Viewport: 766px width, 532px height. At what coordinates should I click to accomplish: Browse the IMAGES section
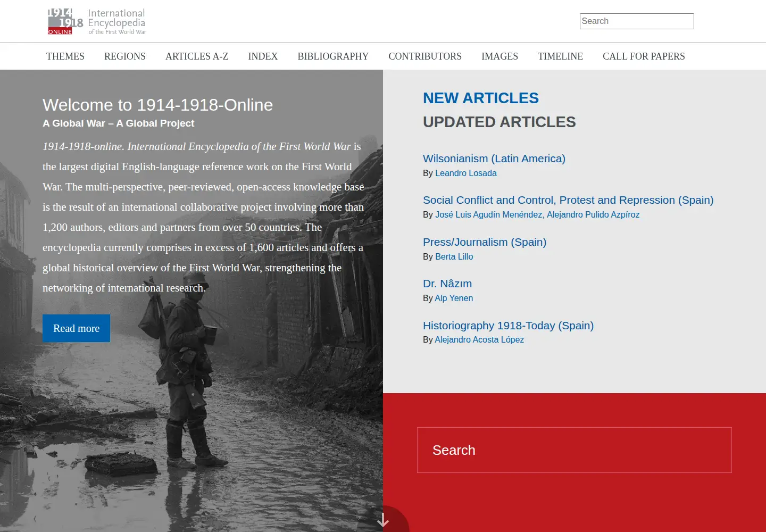tap(499, 56)
